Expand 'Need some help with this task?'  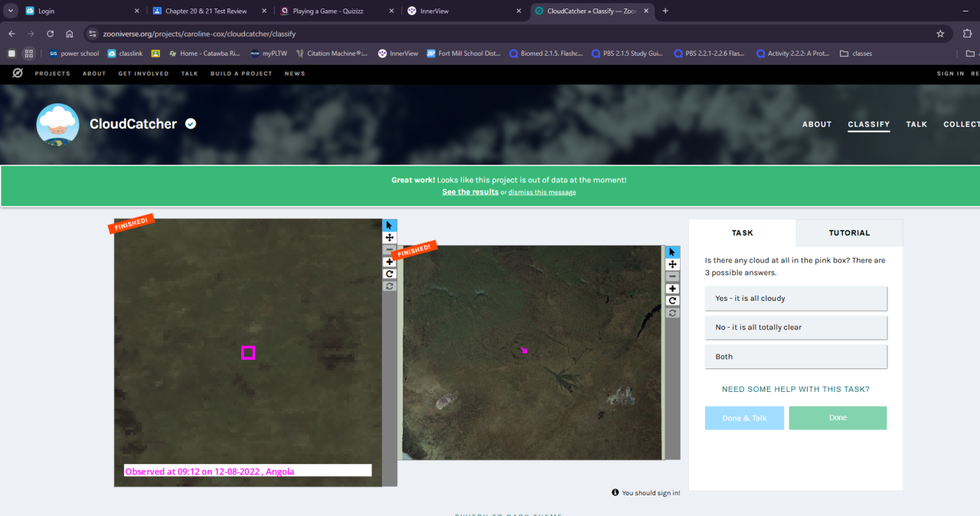click(795, 389)
